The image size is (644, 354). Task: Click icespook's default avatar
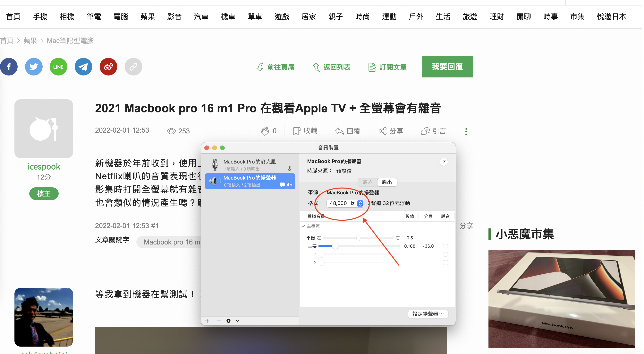coord(44,128)
